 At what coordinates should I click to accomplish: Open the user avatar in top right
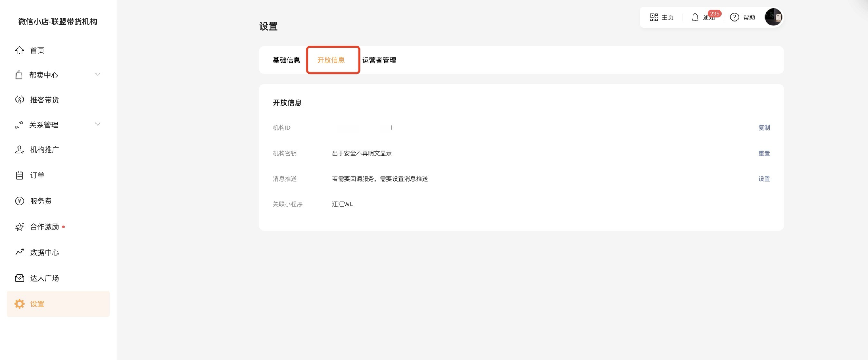click(773, 17)
